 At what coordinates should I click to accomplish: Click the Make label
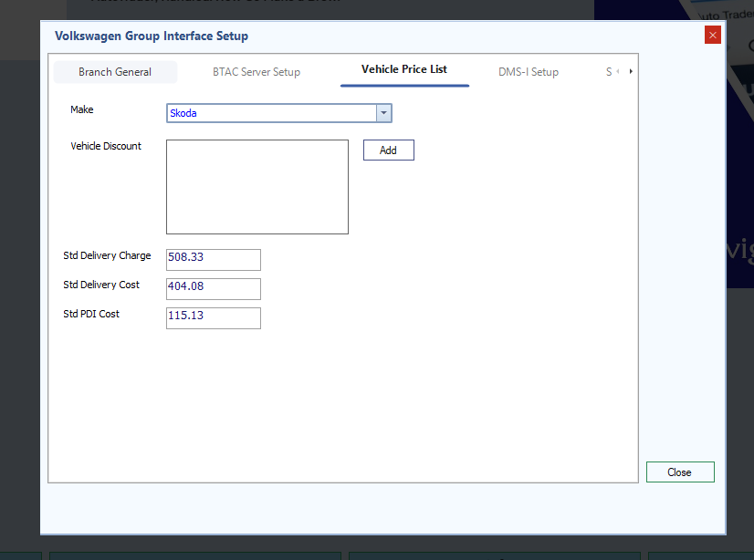pyautogui.click(x=82, y=109)
